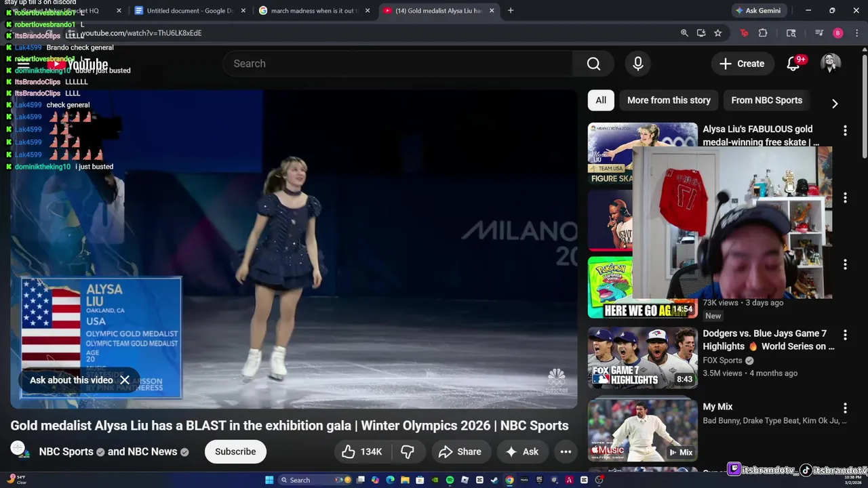
Task: Open the media controls icon in Chrome toolbar
Action: (819, 33)
